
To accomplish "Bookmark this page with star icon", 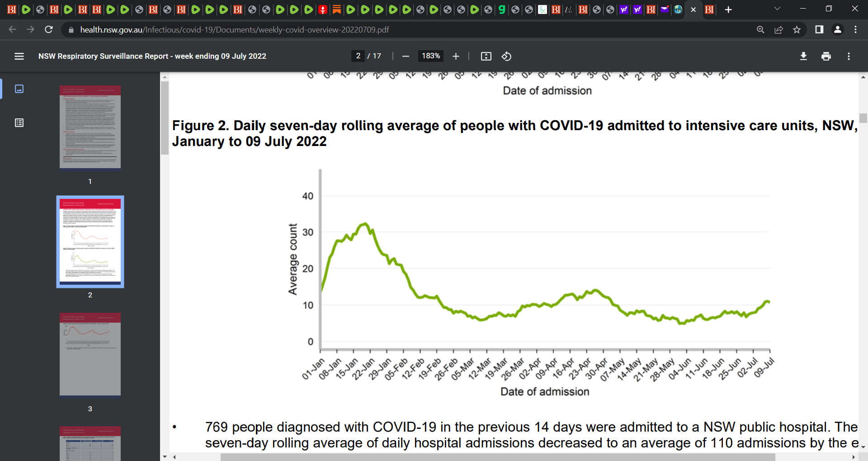I will (x=797, y=29).
